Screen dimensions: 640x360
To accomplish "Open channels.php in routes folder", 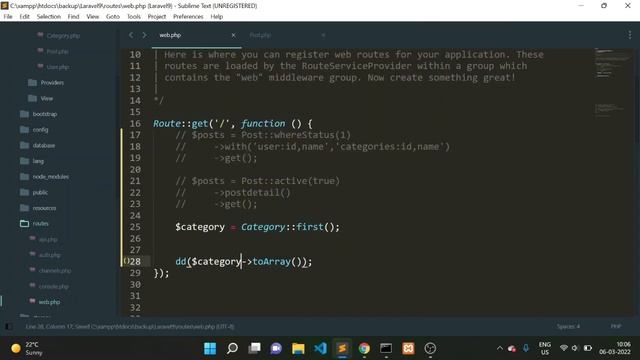I will [x=55, y=271].
